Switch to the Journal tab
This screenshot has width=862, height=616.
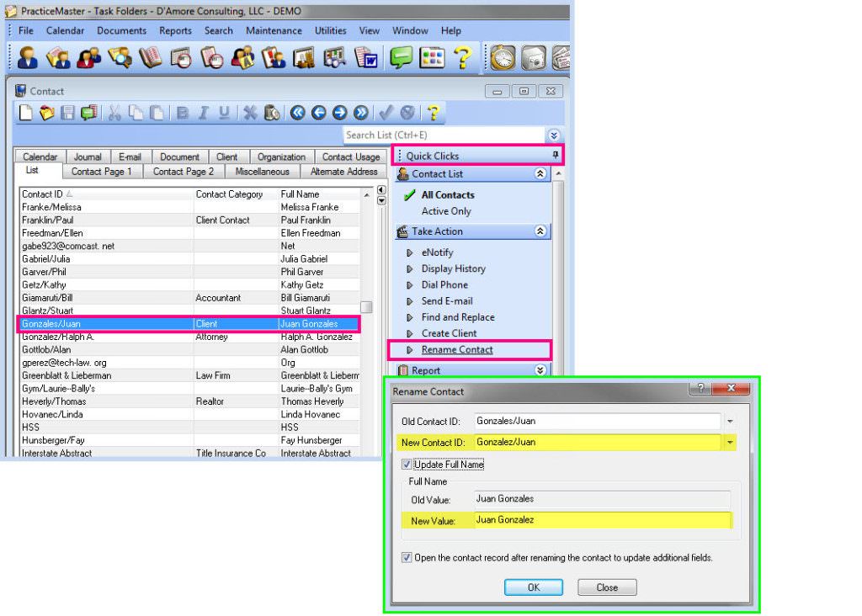click(88, 157)
